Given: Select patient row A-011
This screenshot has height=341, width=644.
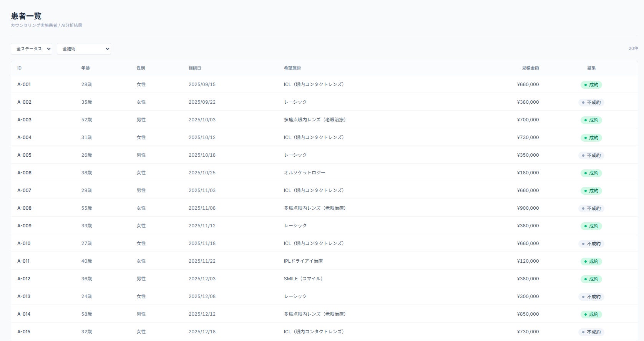Looking at the screenshot, I should pos(324,261).
